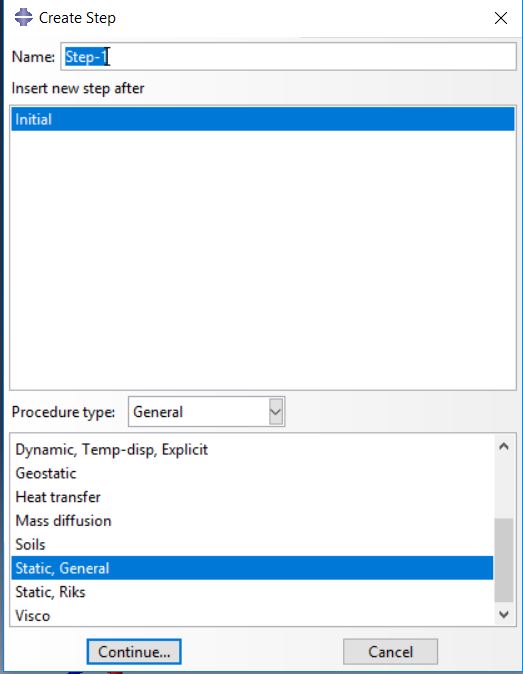Click the Cancel button
Viewport: 523px width, 674px height.
[390, 652]
